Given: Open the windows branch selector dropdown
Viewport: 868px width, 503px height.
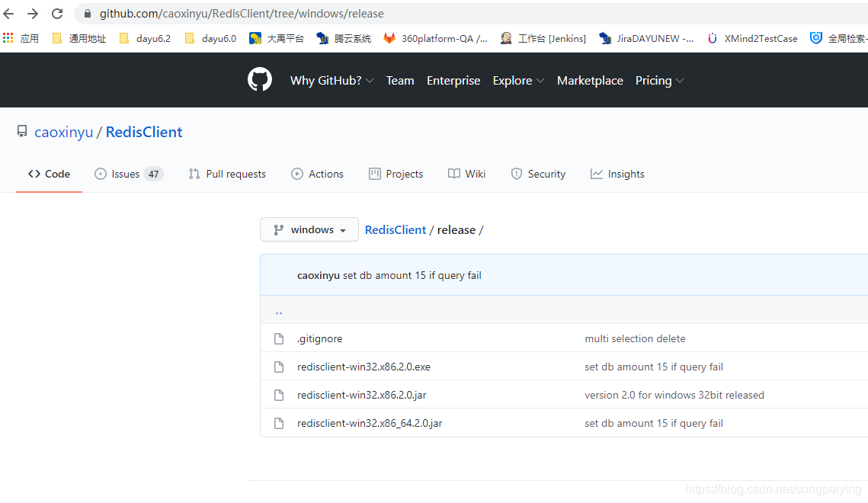Looking at the screenshot, I should (309, 229).
